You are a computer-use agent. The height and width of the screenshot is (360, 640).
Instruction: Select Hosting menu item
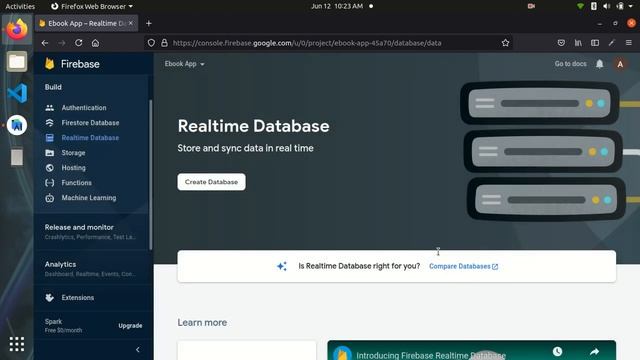pyautogui.click(x=73, y=168)
